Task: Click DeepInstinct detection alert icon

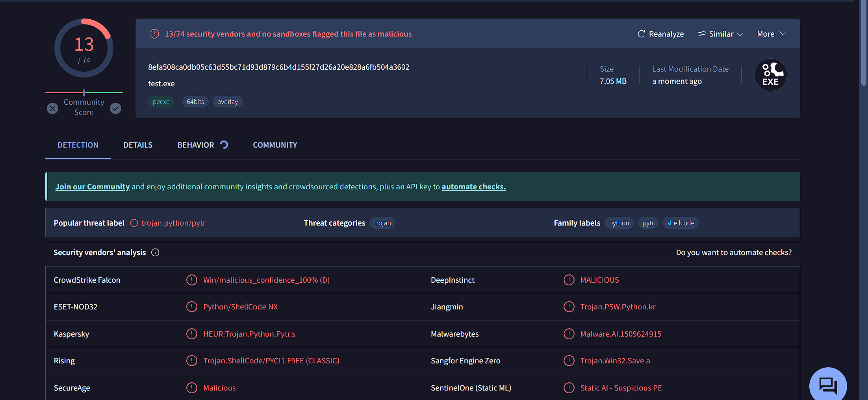Action: [569, 280]
